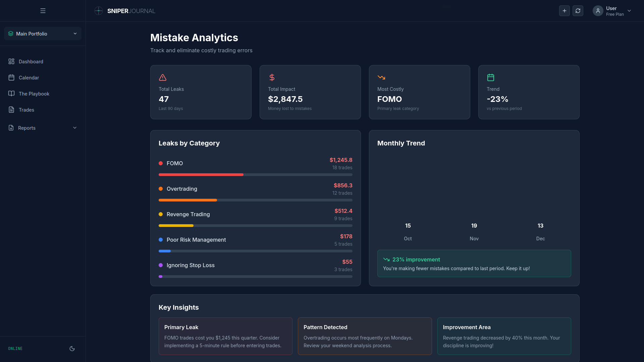The height and width of the screenshot is (362, 644).
Task: Click the Ignoring Stop Loss purple bar
Action: (x=161, y=277)
